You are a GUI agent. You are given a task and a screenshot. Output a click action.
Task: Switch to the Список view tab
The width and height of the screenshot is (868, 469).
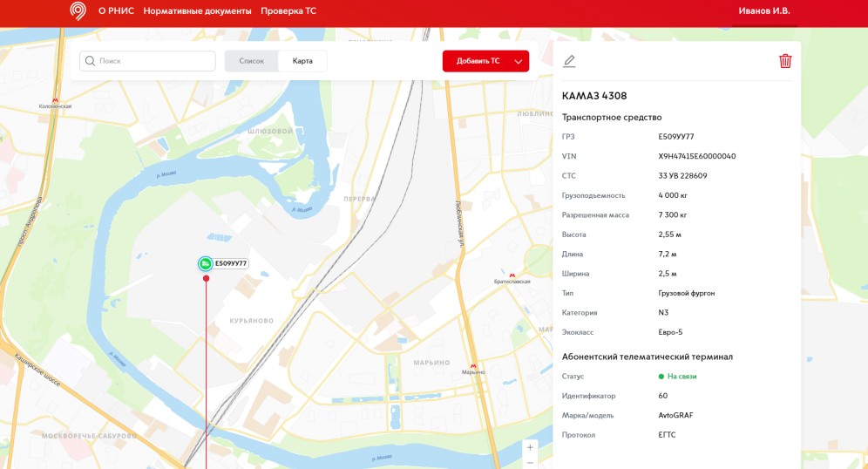pos(251,61)
